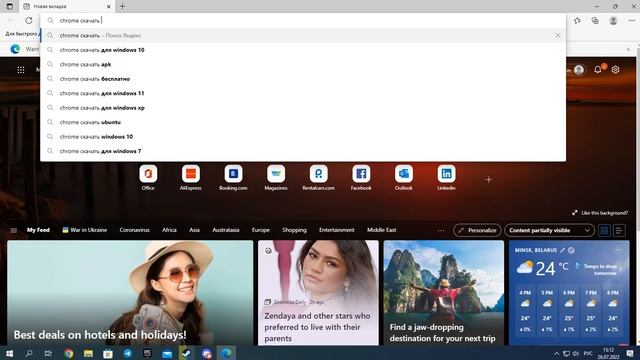This screenshot has width=640, height=360.
Task: Open the Booking.com quick link
Action: point(233,178)
